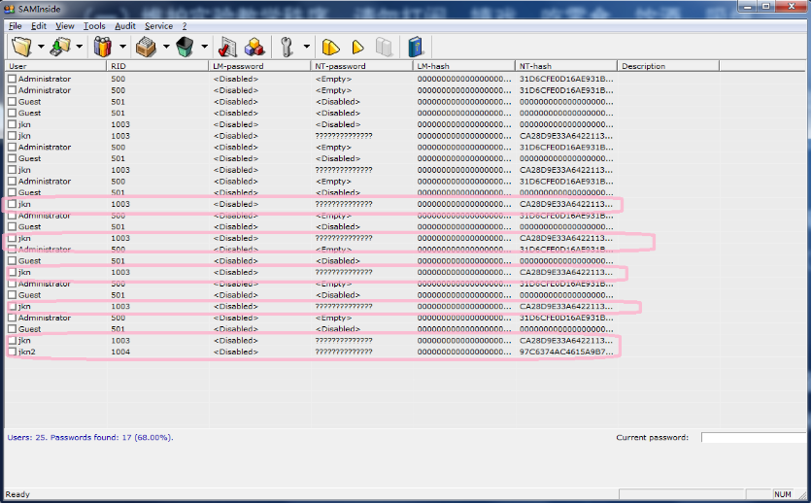The image size is (812, 504).
Task: Click the colored blocks attack type icon
Action: (x=254, y=48)
